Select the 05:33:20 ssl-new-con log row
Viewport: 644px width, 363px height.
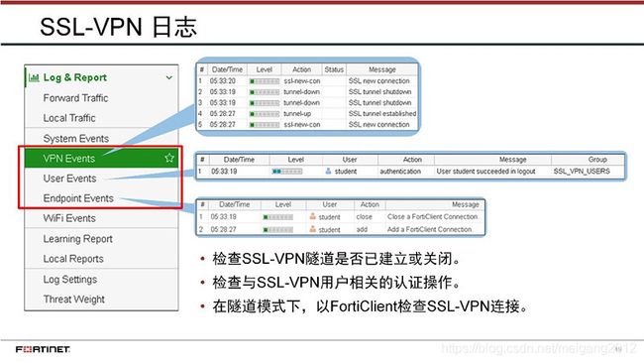pos(307,81)
